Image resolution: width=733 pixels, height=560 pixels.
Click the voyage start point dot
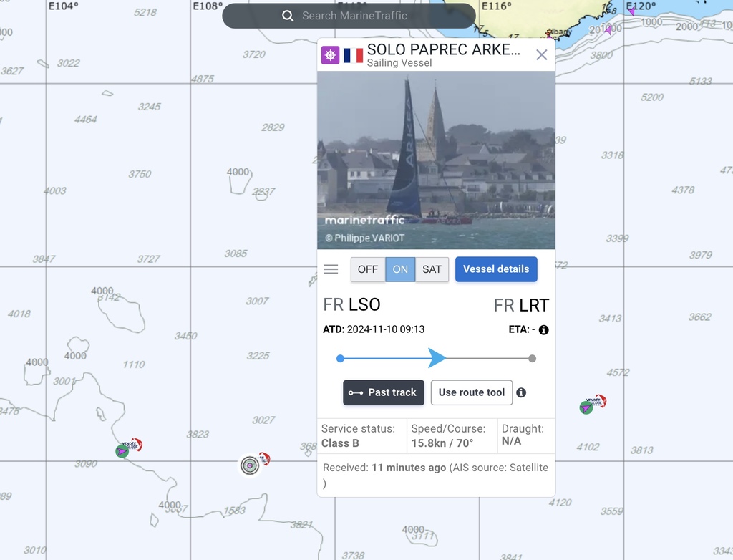tap(340, 358)
